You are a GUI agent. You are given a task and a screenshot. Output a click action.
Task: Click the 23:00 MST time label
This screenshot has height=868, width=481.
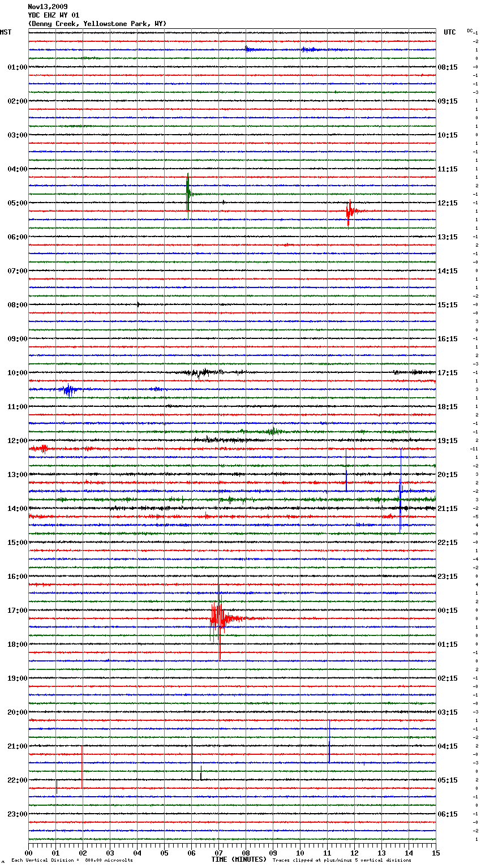[x=17, y=814]
